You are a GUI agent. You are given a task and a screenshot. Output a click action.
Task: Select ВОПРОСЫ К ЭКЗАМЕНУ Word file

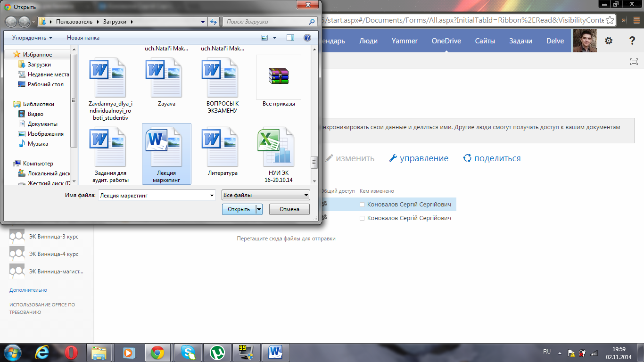[x=222, y=85]
